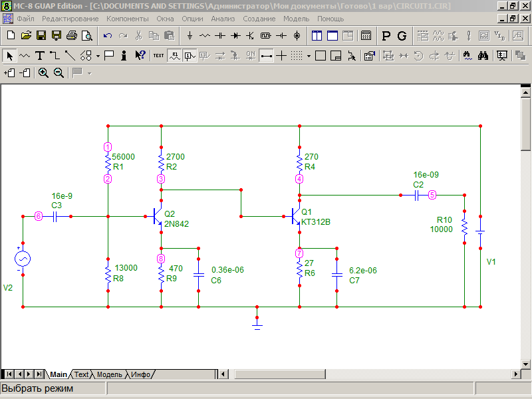Click the Zoom In magnifier
The height and width of the screenshot is (399, 532).
coord(43,73)
